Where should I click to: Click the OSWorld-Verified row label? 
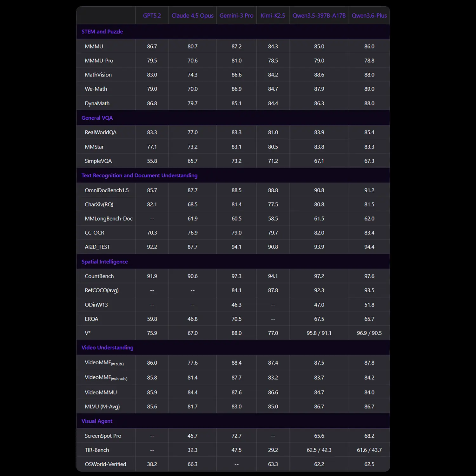pos(105,464)
